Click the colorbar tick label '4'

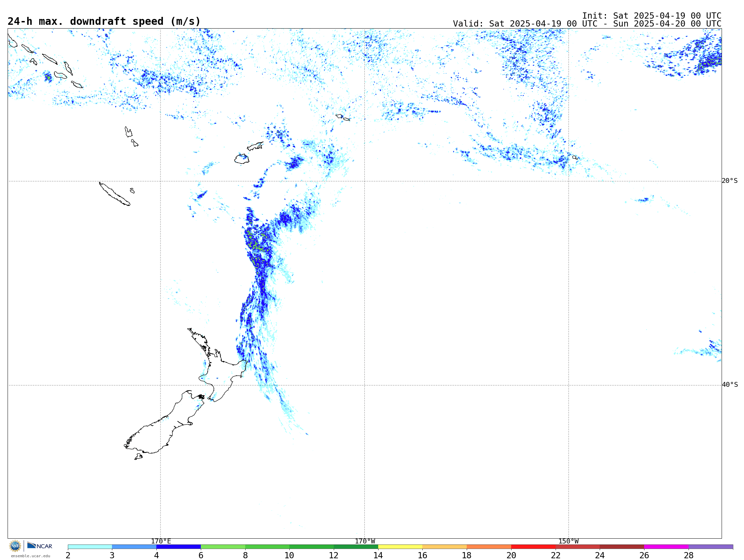[x=156, y=556]
